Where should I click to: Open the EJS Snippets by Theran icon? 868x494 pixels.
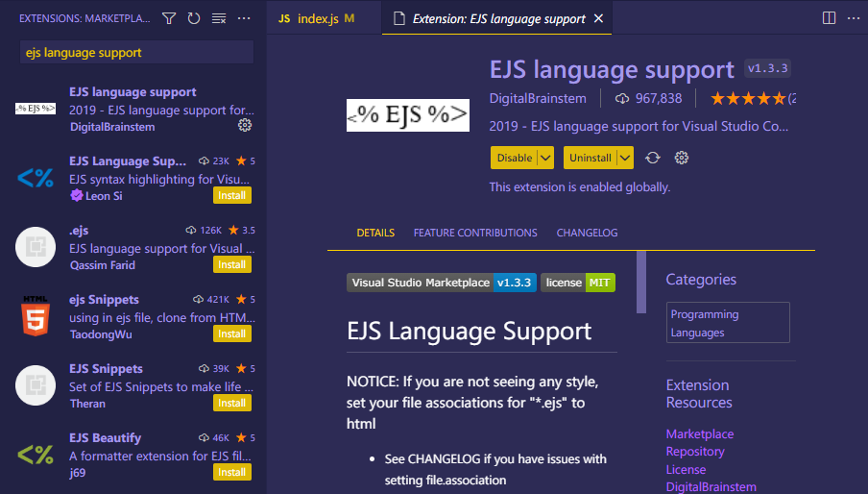(36, 385)
